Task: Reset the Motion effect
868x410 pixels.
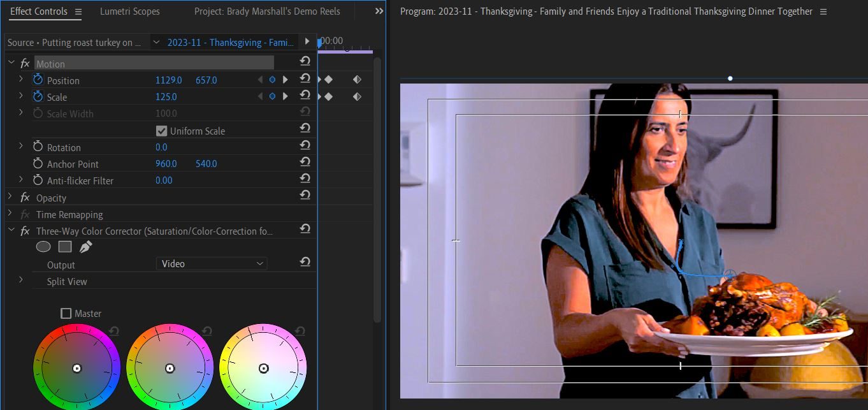Action: (305, 61)
